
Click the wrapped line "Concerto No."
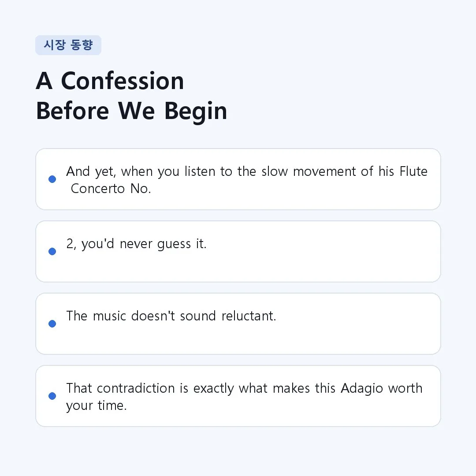(x=111, y=189)
